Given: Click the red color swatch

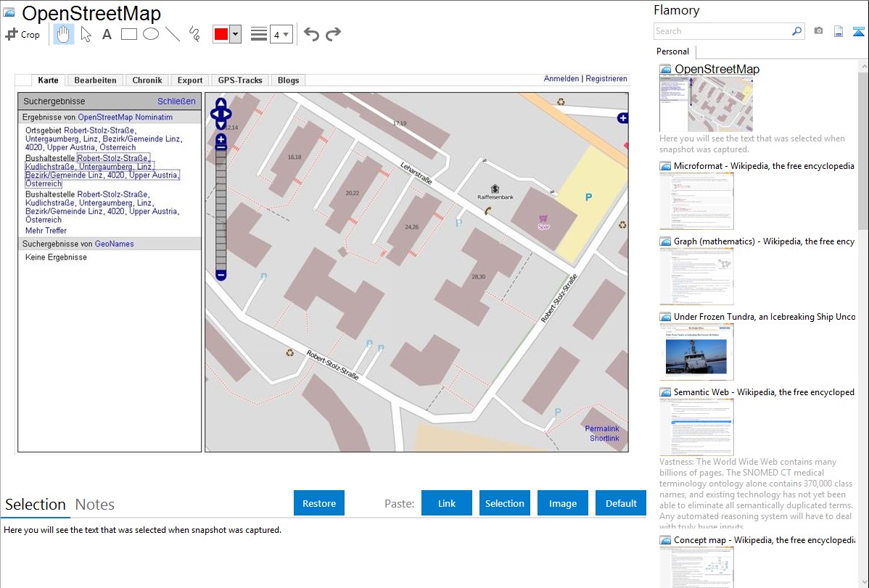Looking at the screenshot, I should click(x=221, y=34).
